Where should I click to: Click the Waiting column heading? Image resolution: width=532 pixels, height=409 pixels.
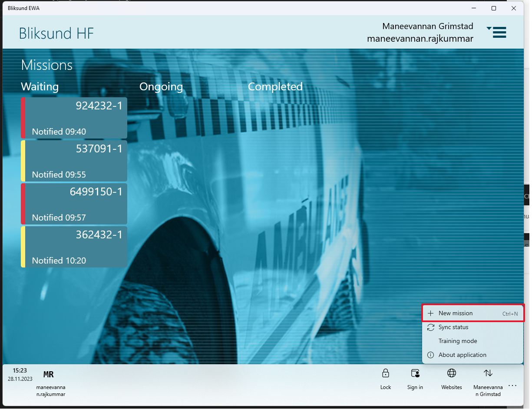click(40, 87)
